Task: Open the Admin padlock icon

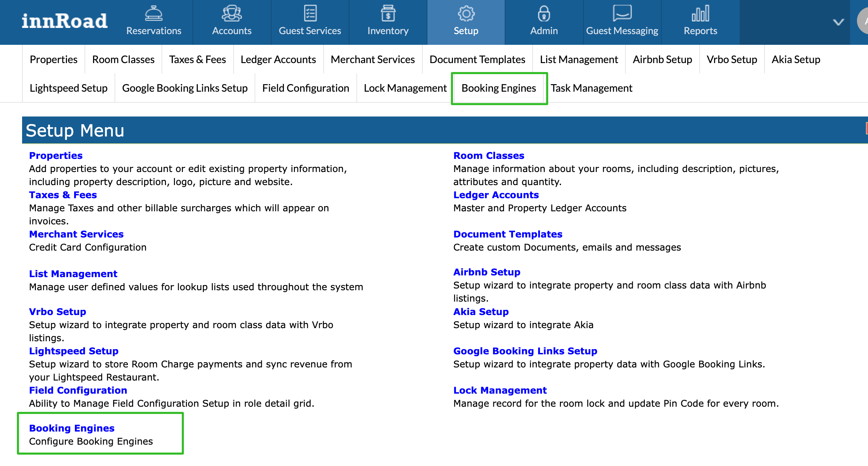Action: coord(544,14)
